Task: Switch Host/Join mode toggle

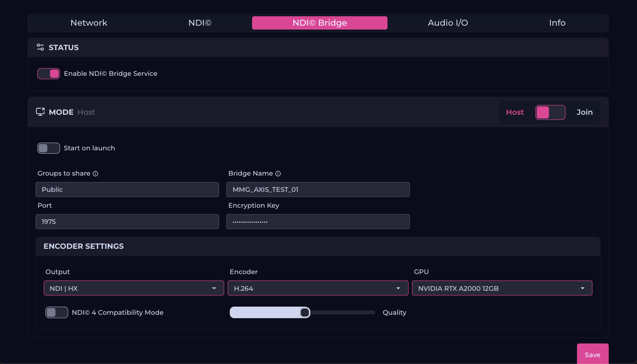Action: tap(550, 113)
